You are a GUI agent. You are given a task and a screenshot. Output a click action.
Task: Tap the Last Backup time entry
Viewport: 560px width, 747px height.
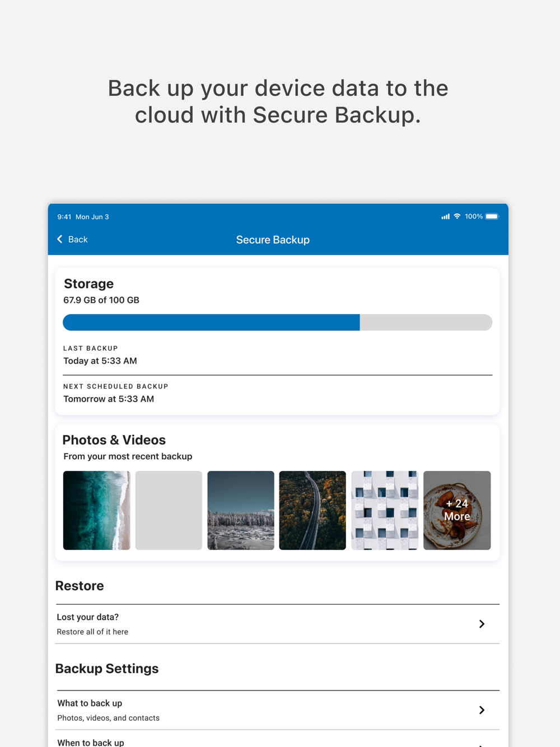(x=100, y=361)
